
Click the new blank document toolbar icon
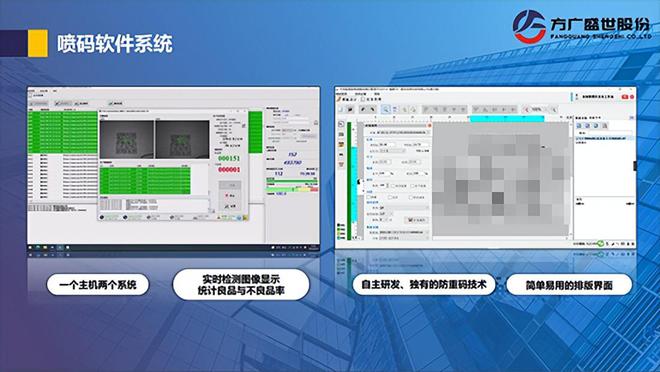click(341, 109)
